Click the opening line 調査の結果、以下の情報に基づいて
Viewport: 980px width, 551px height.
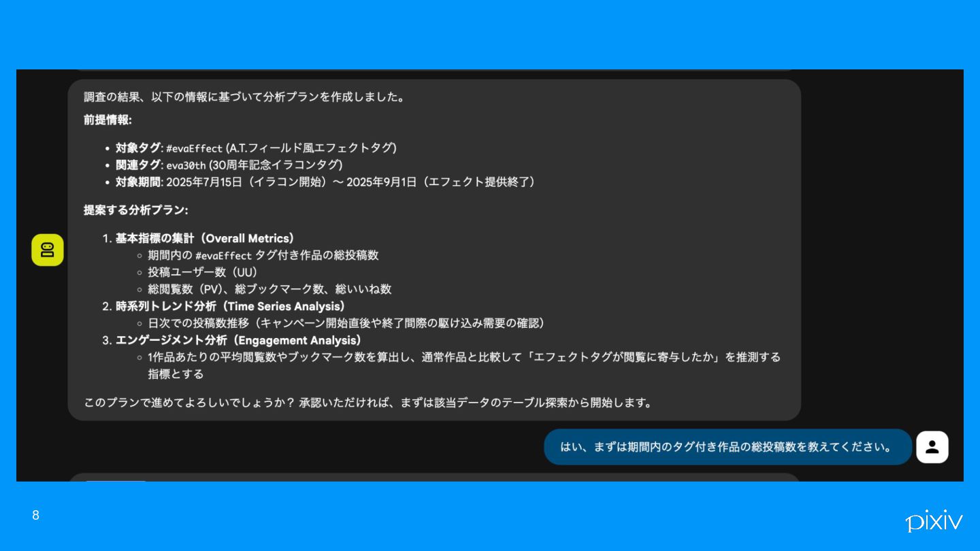[245, 97]
